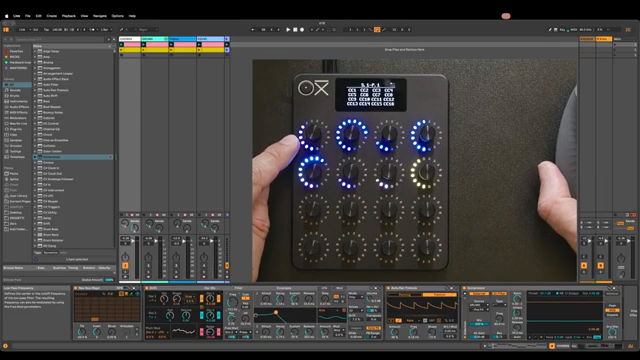Open the Live application menu
This screenshot has height=360, width=640.
point(17,16)
